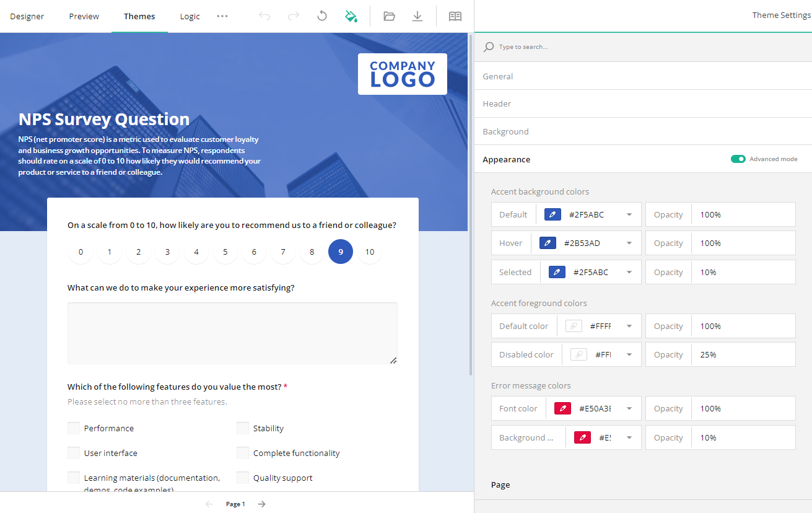Screen dimensions: 812x513
Task: Open a theme file via folder icon
Action: click(x=389, y=15)
